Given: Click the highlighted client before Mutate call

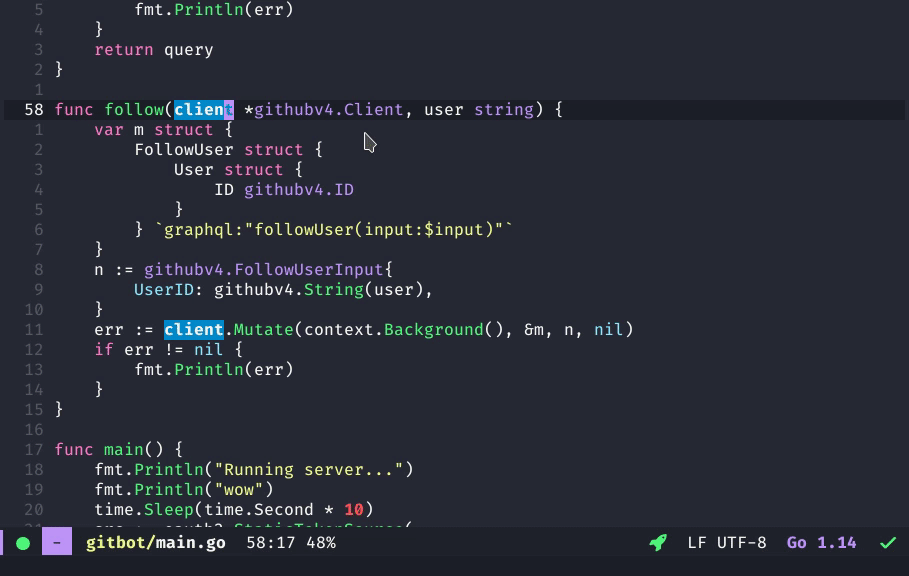Looking at the screenshot, I should tap(191, 329).
